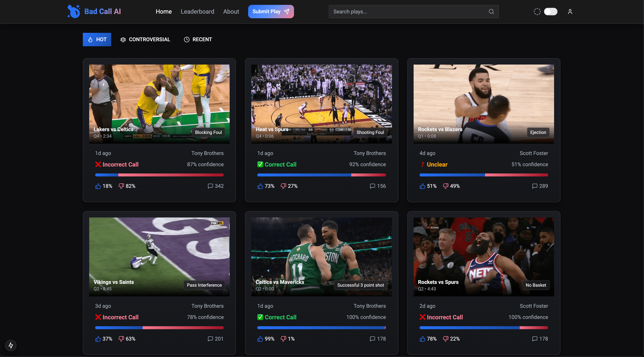
Task: Click the lightning bolt icon bottom left
Action: (11, 345)
